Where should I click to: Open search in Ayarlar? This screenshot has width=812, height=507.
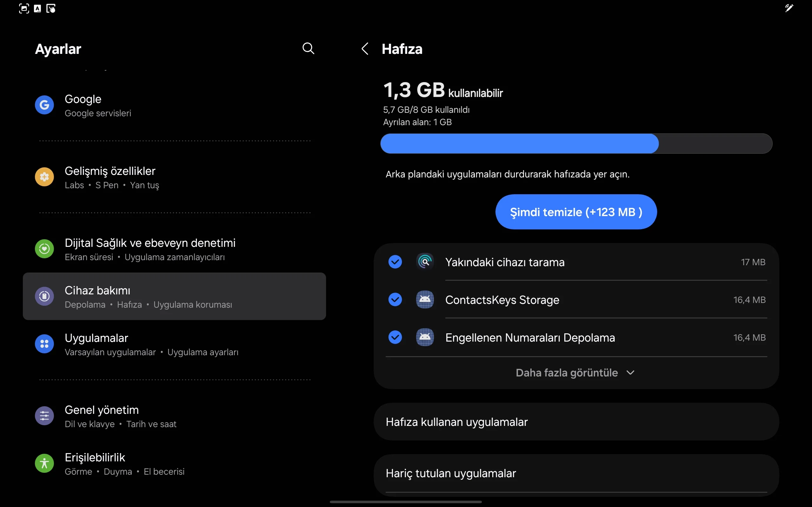pos(308,48)
